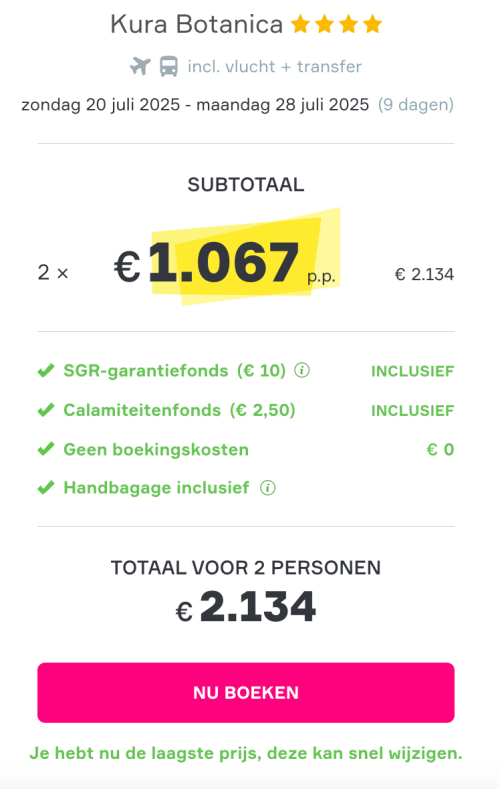Select the Kura Botanica hotel title
The width and height of the screenshot is (500, 789).
coord(197,24)
